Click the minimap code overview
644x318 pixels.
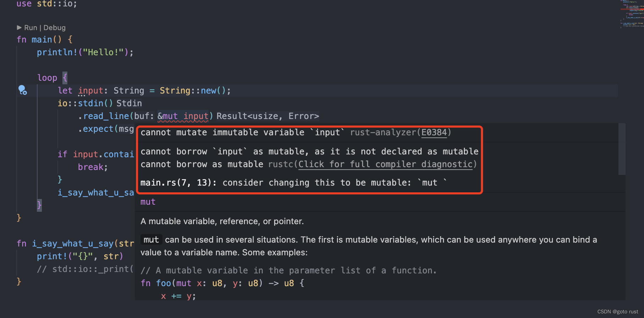point(632,14)
